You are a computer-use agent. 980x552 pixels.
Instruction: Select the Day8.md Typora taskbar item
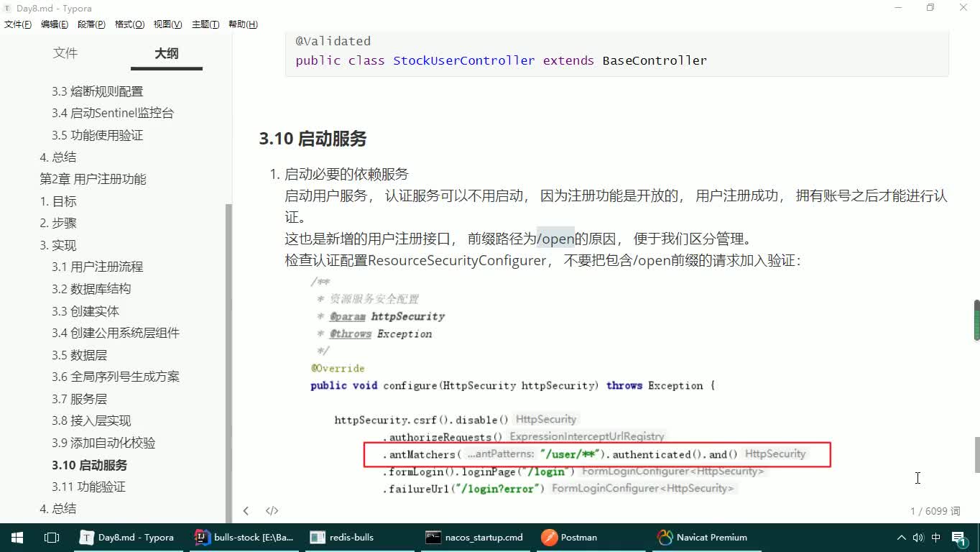[127, 537]
